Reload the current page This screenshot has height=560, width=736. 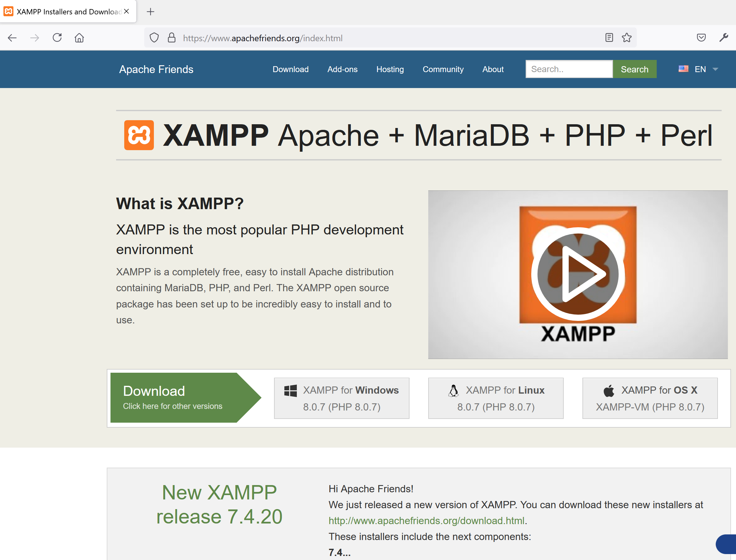click(57, 38)
